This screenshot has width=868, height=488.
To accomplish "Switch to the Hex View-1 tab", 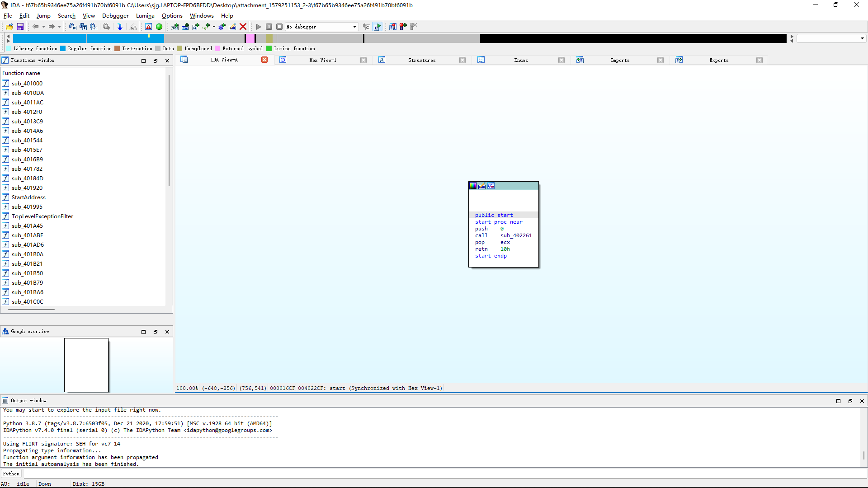I will pos(322,60).
